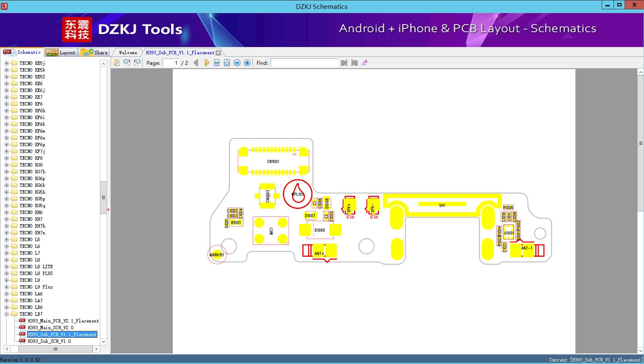
Task: Click tree horizontal scroll right arrow
Action: tap(96, 349)
